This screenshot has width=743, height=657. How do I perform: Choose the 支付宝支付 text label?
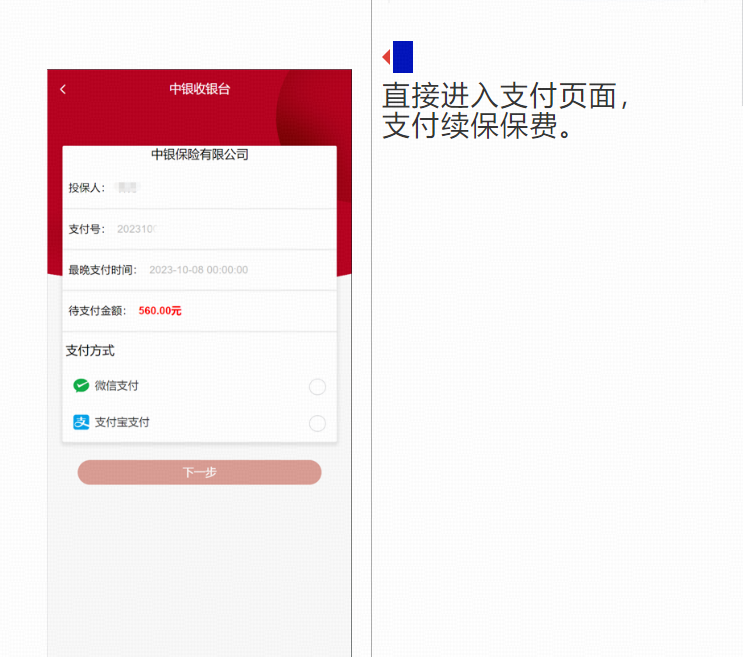click(122, 422)
